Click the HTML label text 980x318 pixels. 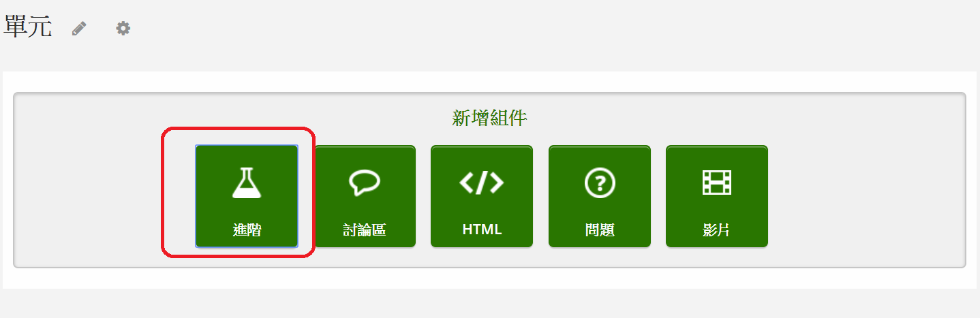pyautogui.click(x=482, y=229)
